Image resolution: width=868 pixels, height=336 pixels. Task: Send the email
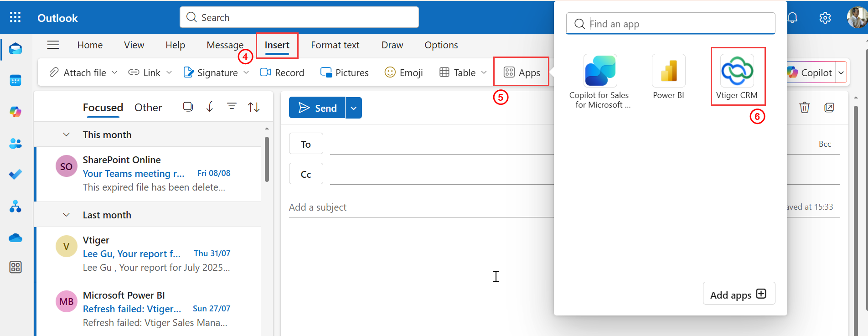(317, 108)
